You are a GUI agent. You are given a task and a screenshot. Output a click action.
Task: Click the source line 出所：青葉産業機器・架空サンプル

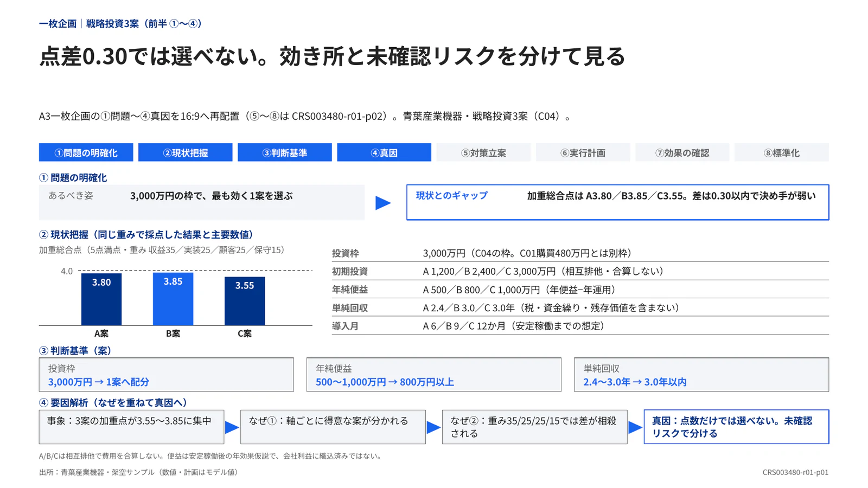(x=140, y=472)
